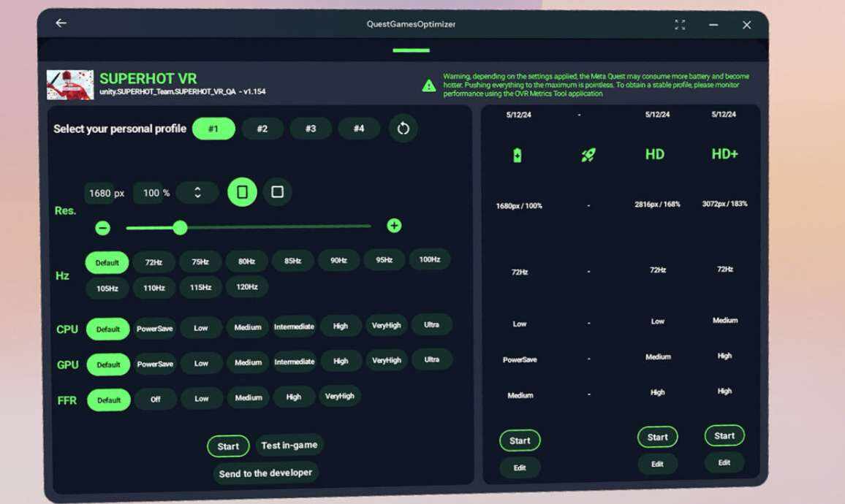Turn FFR Off
845x504 pixels.
[155, 400]
